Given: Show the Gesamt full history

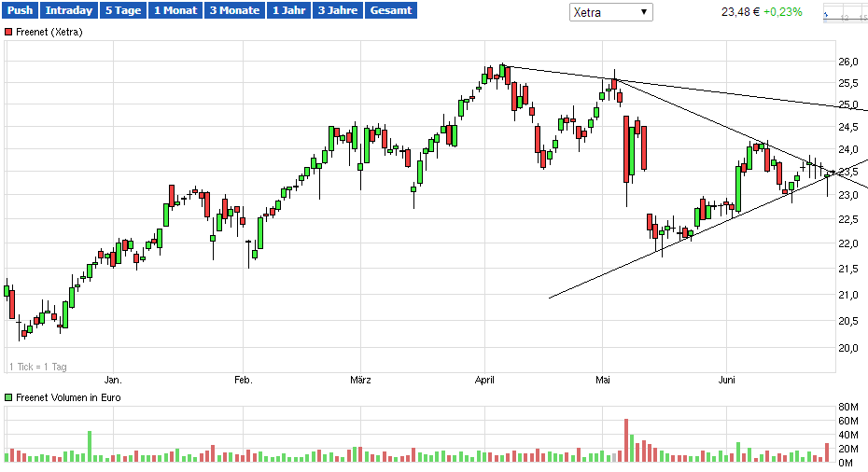Looking at the screenshot, I should [x=390, y=11].
